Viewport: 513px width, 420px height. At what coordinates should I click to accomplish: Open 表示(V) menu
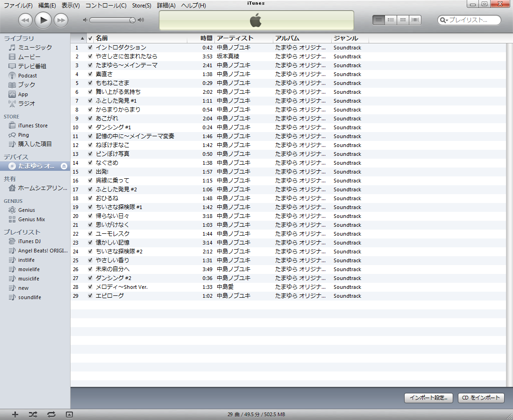(71, 6)
